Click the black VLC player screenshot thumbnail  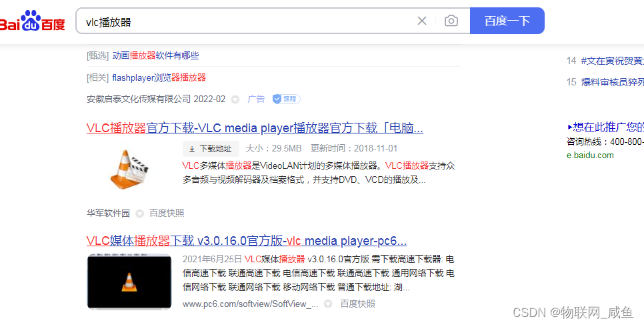click(x=129, y=282)
